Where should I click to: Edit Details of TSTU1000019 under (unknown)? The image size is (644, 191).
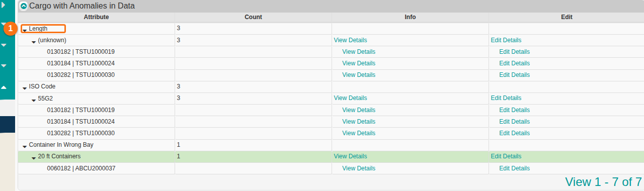[x=514, y=52]
